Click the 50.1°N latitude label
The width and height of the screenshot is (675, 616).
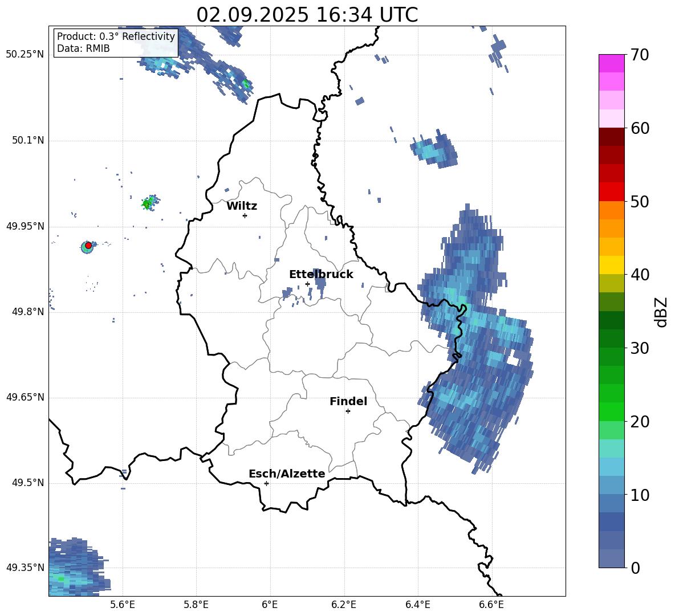(27, 141)
